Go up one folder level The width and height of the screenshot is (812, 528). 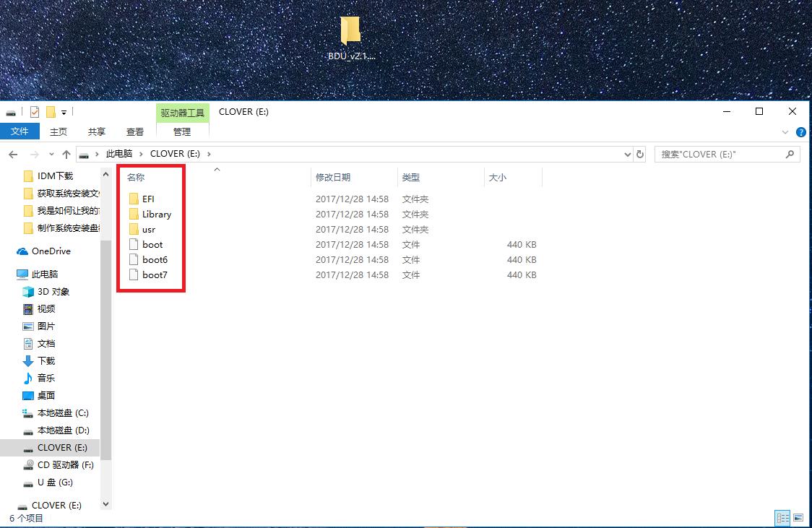(x=66, y=154)
